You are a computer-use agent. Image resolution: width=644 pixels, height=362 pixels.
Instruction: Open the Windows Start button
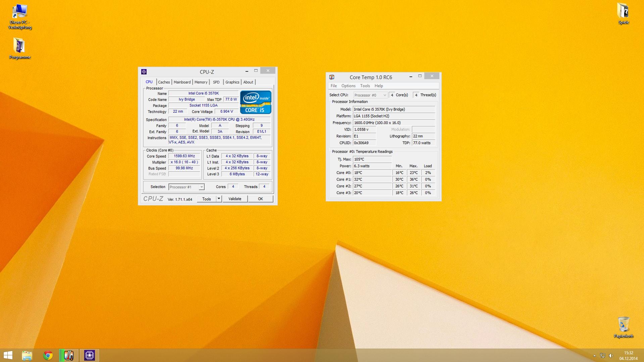(x=8, y=355)
